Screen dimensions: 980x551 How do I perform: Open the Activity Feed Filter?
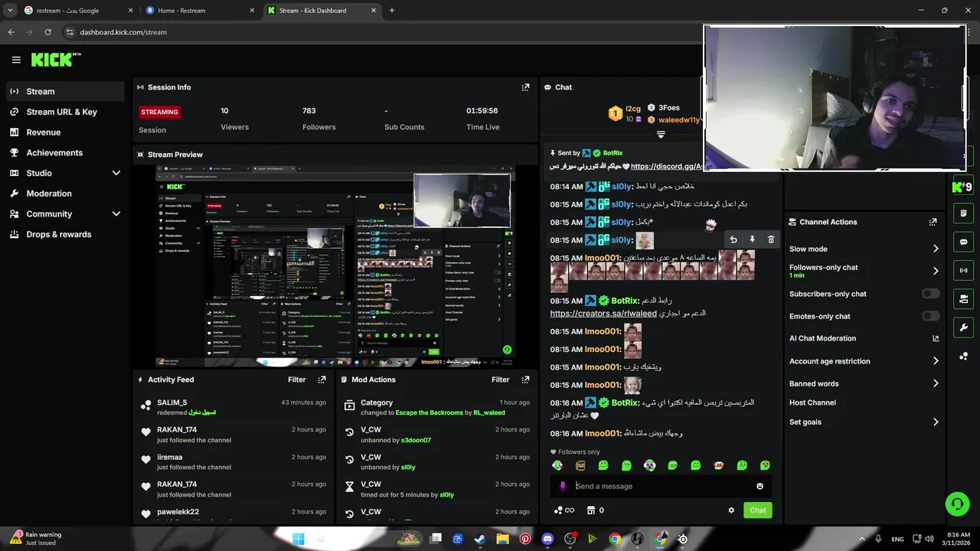tap(296, 380)
